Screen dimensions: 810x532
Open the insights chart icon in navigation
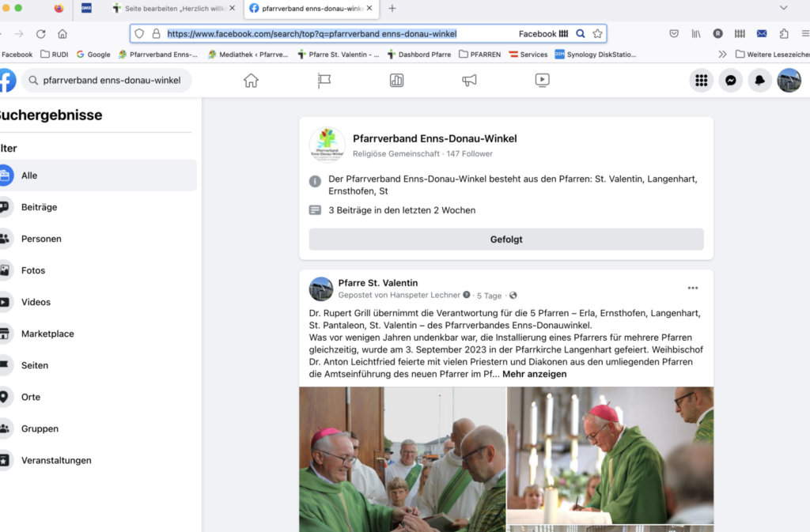click(397, 81)
